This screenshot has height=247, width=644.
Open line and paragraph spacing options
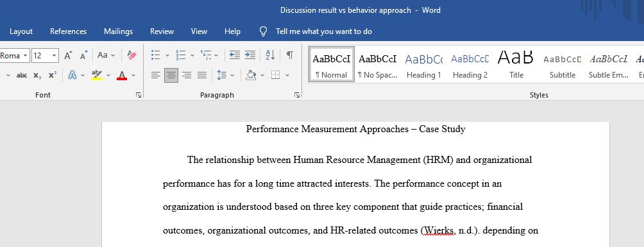222,75
